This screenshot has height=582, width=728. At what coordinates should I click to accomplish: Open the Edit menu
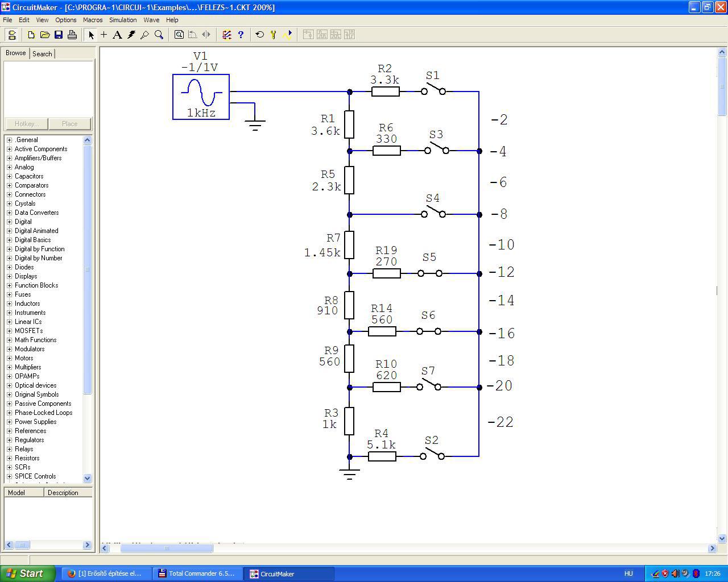point(24,20)
